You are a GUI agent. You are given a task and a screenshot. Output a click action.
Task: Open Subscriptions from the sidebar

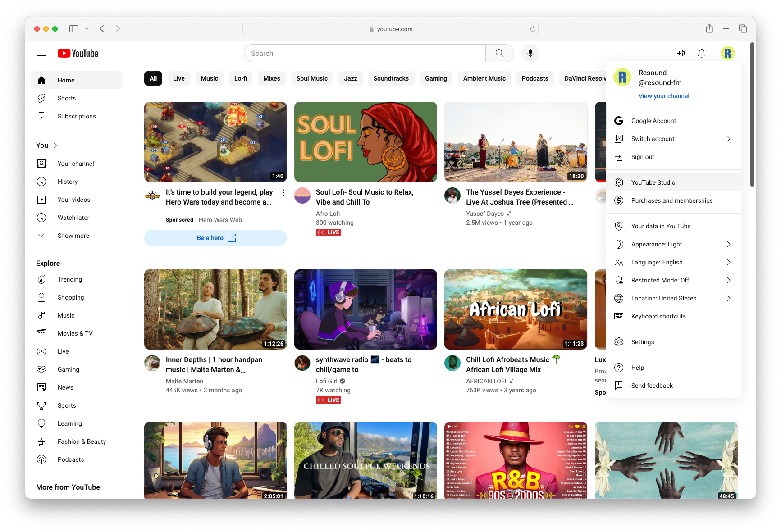76,116
